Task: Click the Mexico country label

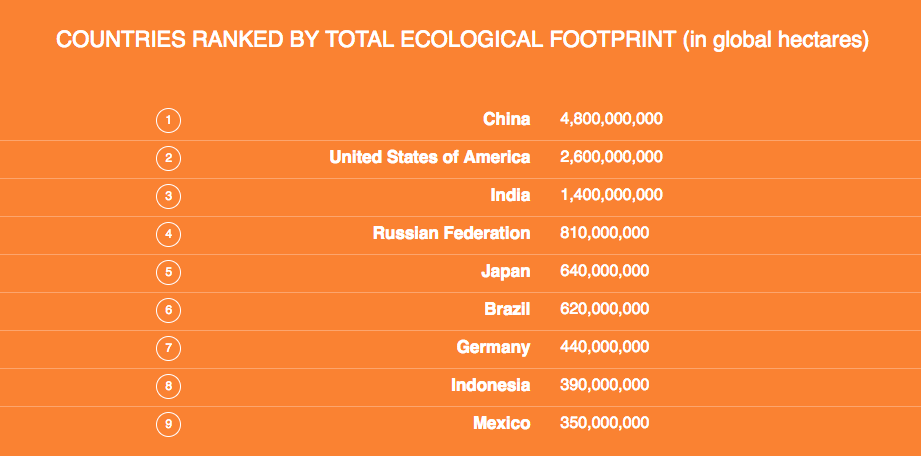Action: pos(501,424)
